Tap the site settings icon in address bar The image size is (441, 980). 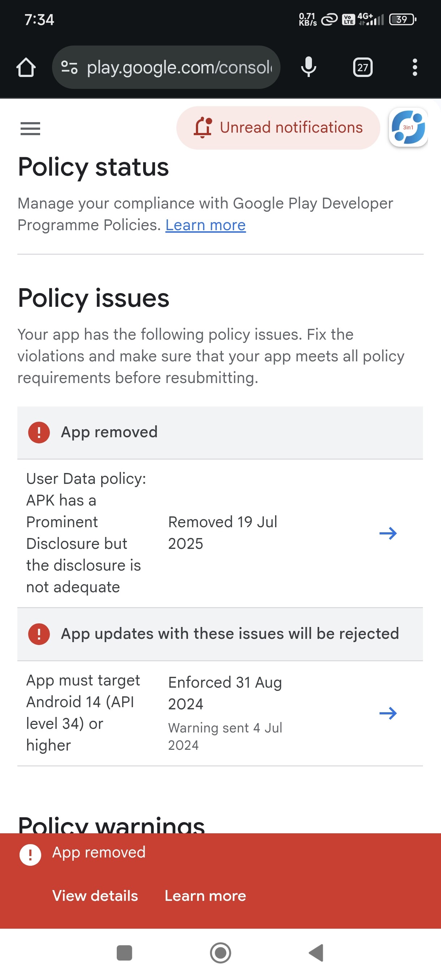click(x=69, y=68)
